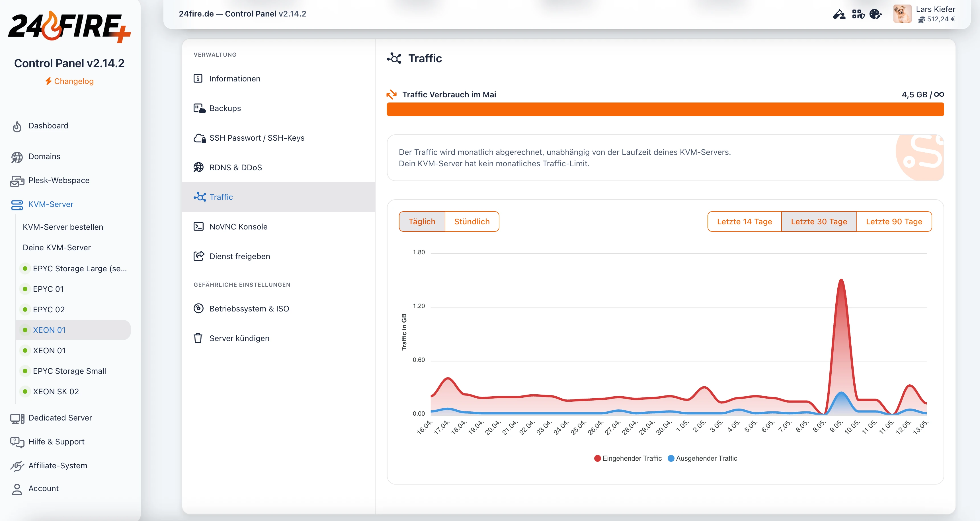This screenshot has width=980, height=521.
Task: Click the Betriebssystem & ISO disc icon
Action: [198, 308]
